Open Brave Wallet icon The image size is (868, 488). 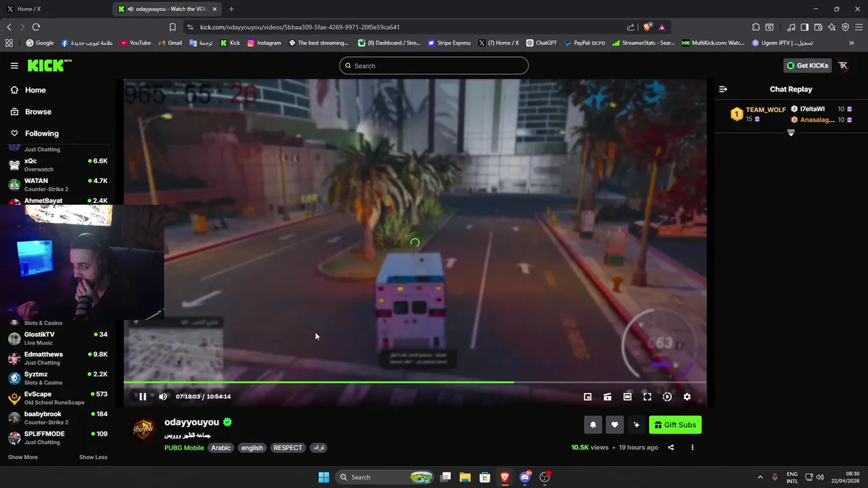[x=818, y=27]
